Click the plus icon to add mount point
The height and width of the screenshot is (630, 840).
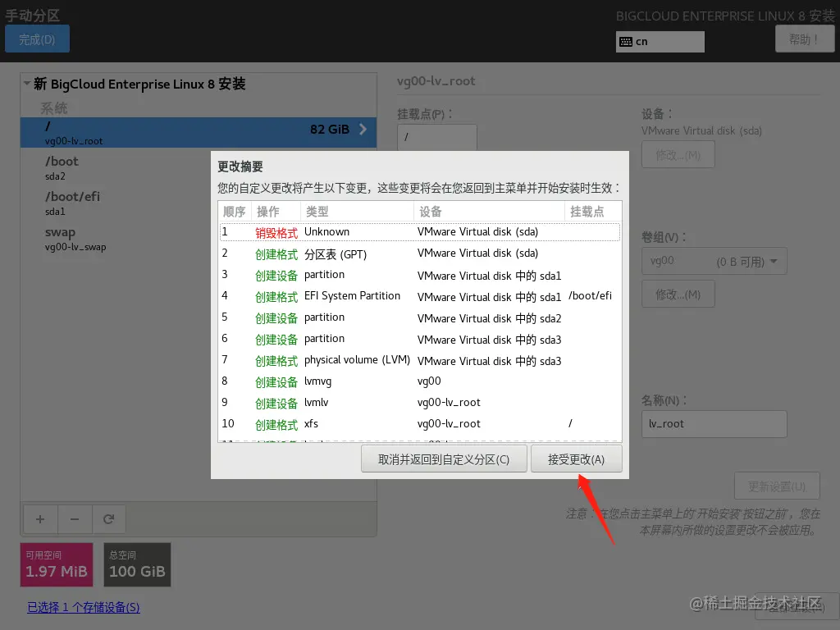(x=40, y=518)
